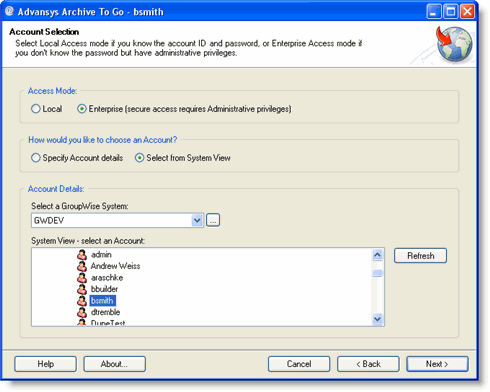490x392 pixels.
Task: Click the admin user icon
Action: [x=82, y=255]
